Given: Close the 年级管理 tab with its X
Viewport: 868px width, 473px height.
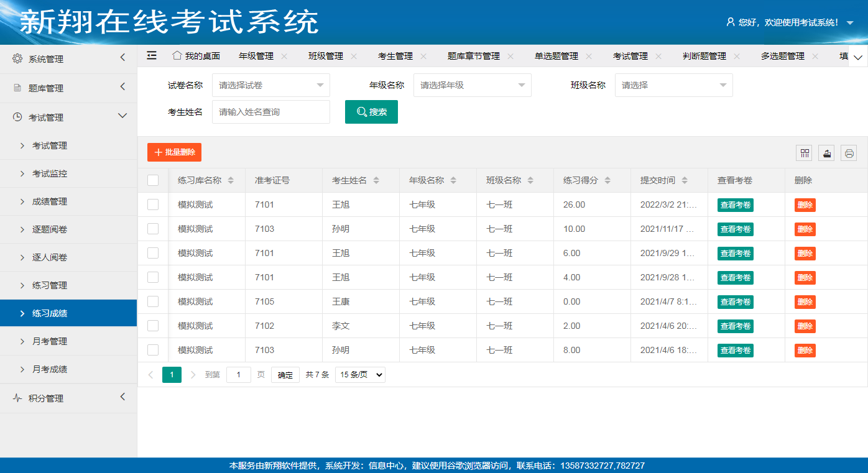Looking at the screenshot, I should 284,56.
